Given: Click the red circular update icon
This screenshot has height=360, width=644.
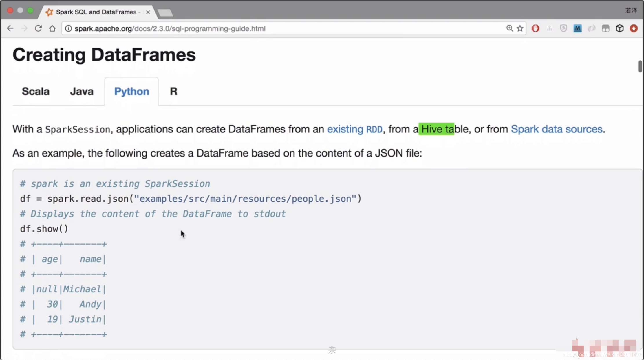Looking at the screenshot, I should click(634, 28).
